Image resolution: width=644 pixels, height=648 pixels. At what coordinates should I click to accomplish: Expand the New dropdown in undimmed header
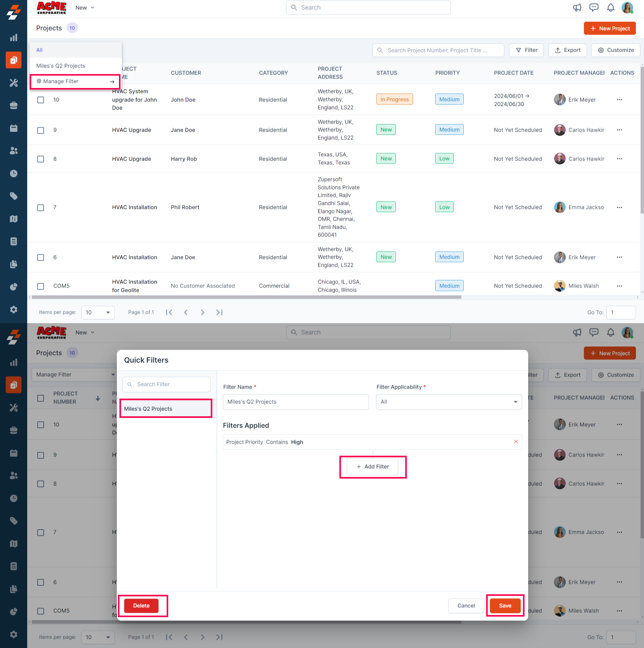pyautogui.click(x=85, y=7)
